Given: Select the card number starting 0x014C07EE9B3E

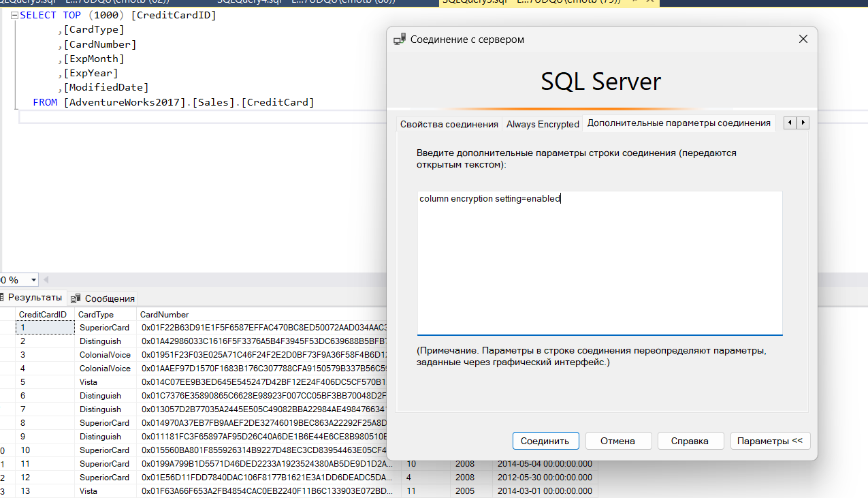Looking at the screenshot, I should click(262, 382).
